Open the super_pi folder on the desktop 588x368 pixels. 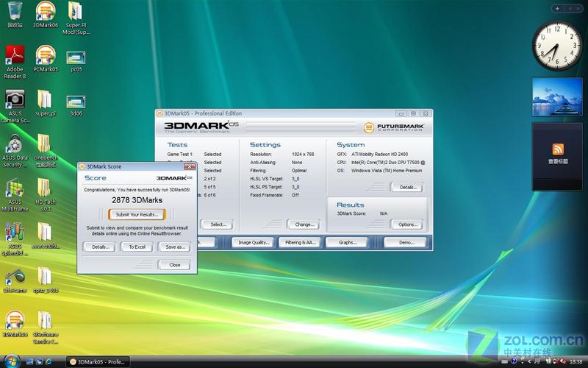click(x=46, y=103)
